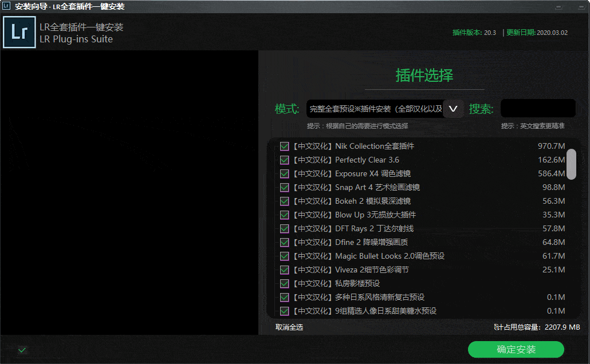Toggle Viveza 2 细节色彩调节 checkbox
This screenshot has width=590, height=364.
tap(284, 270)
